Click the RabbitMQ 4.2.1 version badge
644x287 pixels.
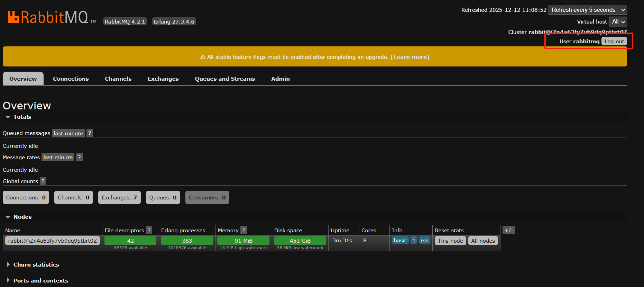[x=125, y=21]
